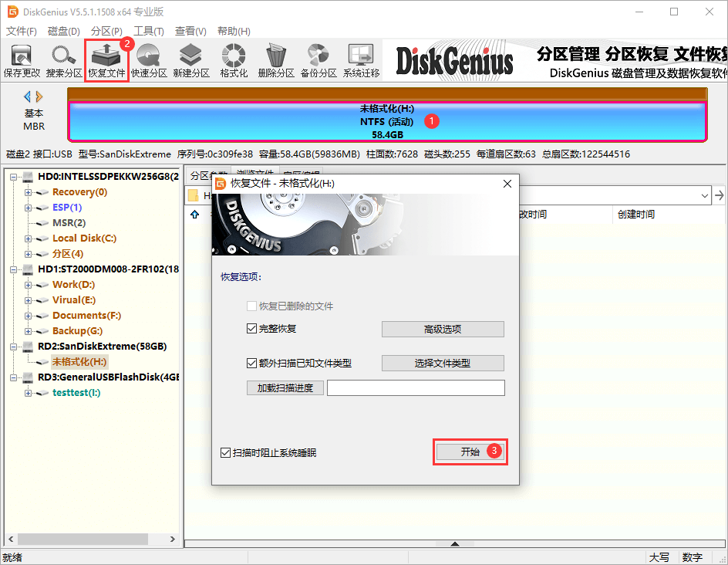Viewport: 728px width, 565px height.
Task: Open Advanced Options (高级选项)
Action: tap(443, 329)
